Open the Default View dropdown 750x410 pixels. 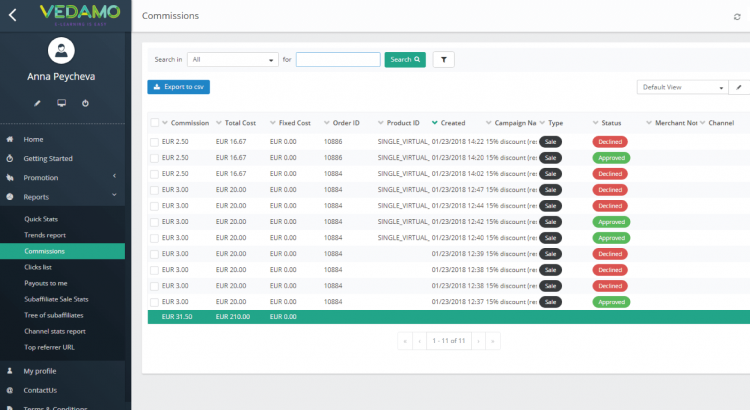[683, 87]
